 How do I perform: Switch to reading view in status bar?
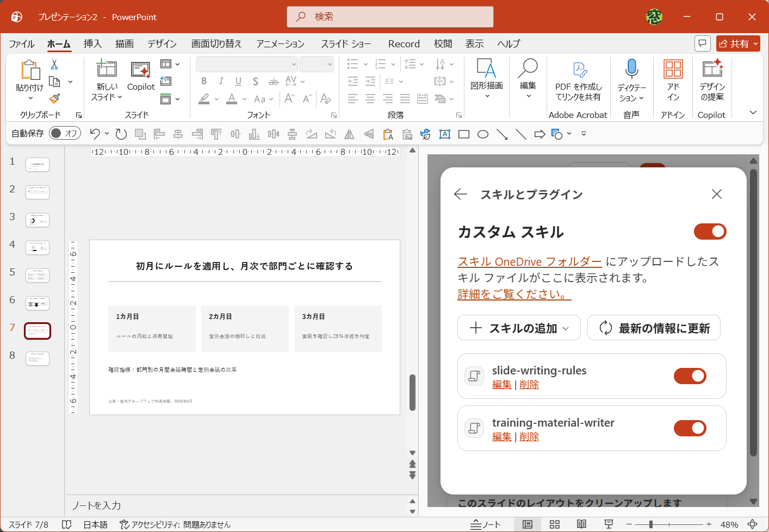click(x=581, y=524)
